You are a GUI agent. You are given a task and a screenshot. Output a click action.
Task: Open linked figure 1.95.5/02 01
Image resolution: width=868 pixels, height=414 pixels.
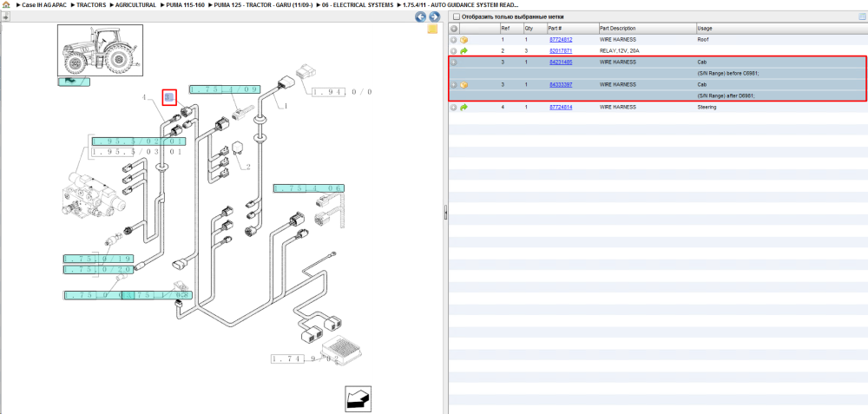(x=138, y=141)
